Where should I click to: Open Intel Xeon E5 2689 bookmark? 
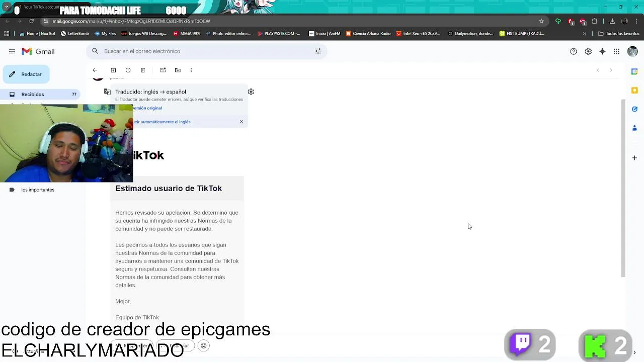[419, 34]
